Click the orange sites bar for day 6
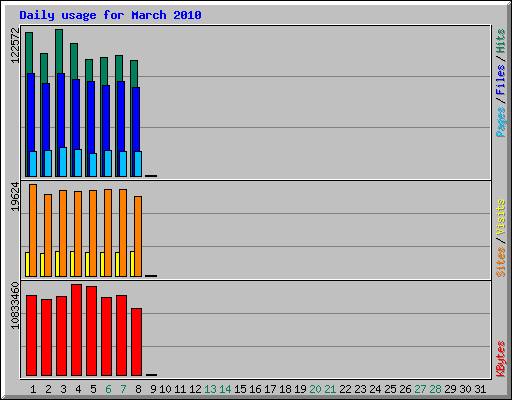Image resolution: width=512 pixels, height=400 pixels. pos(108,233)
